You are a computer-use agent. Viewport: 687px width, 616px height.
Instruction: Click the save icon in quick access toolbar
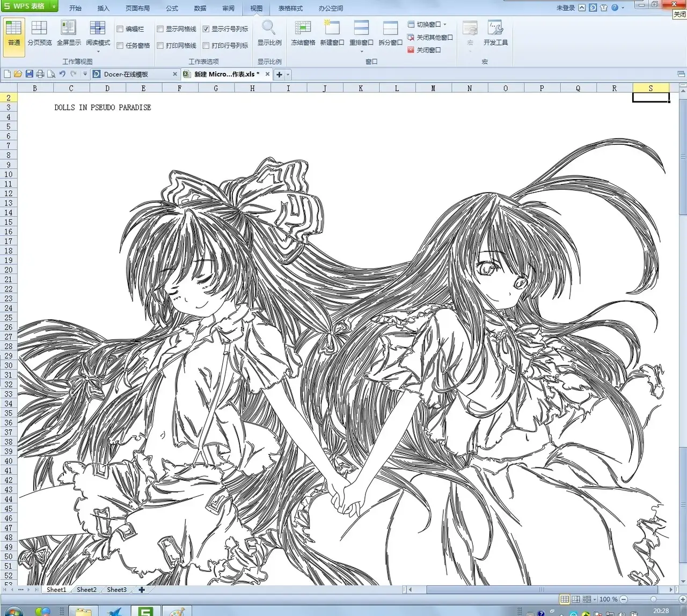coord(29,74)
